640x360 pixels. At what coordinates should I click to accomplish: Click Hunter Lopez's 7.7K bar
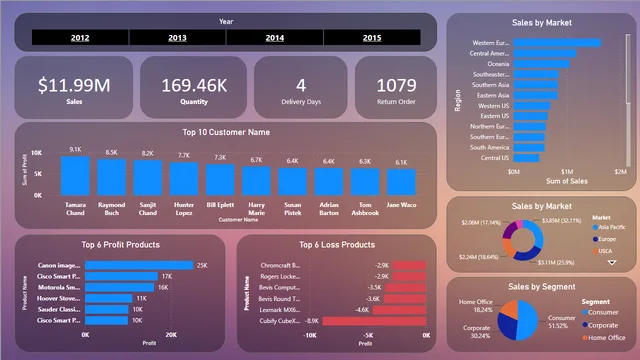(x=184, y=179)
